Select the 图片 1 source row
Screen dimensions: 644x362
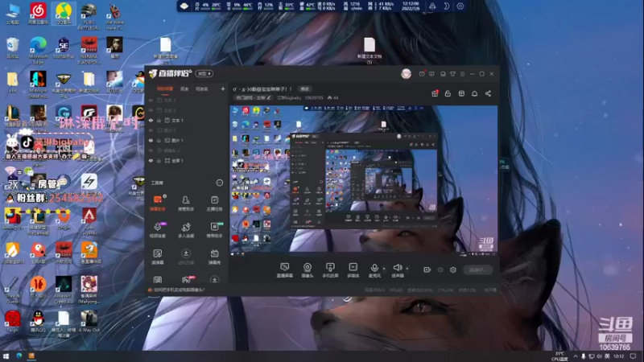click(x=187, y=140)
